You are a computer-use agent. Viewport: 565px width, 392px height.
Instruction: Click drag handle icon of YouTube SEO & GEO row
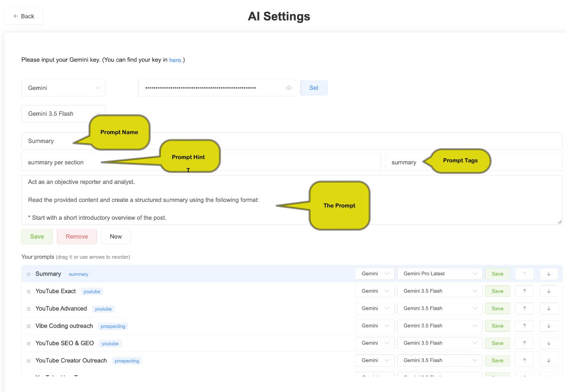point(29,344)
